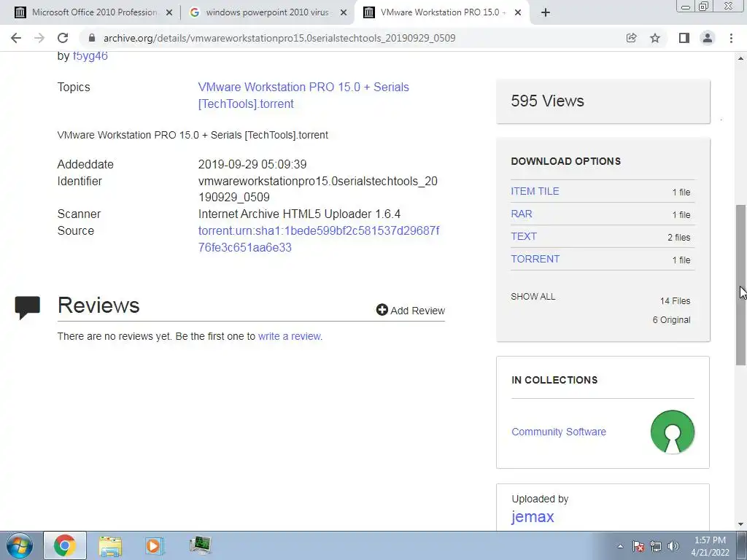This screenshot has height=560, width=747.
Task: Open the browser side panel
Action: [x=684, y=38]
